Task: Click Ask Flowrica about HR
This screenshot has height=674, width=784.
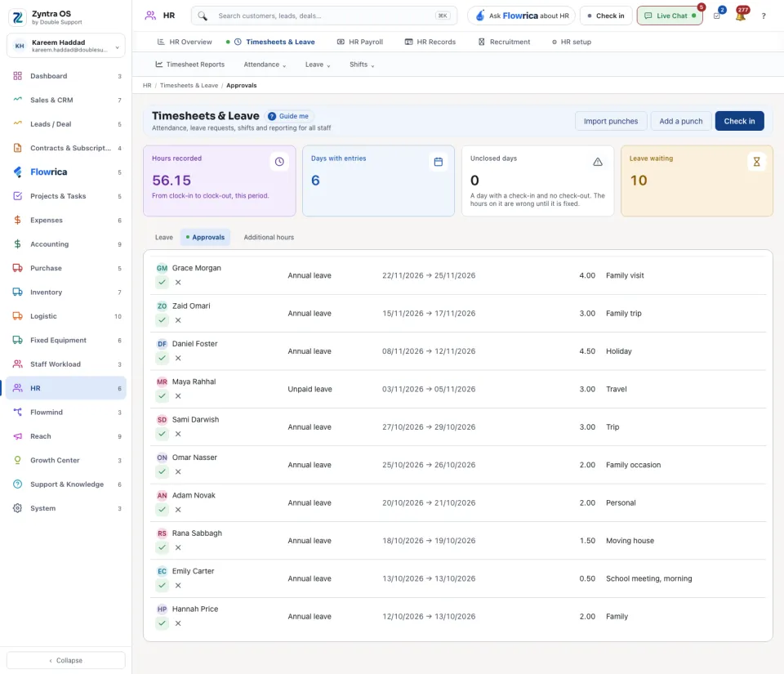Action: pyautogui.click(x=522, y=16)
